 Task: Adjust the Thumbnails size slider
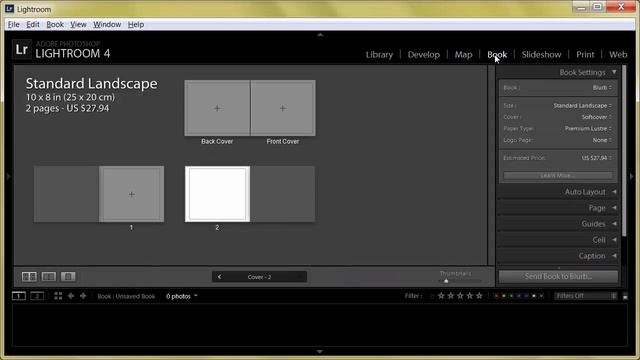446,281
